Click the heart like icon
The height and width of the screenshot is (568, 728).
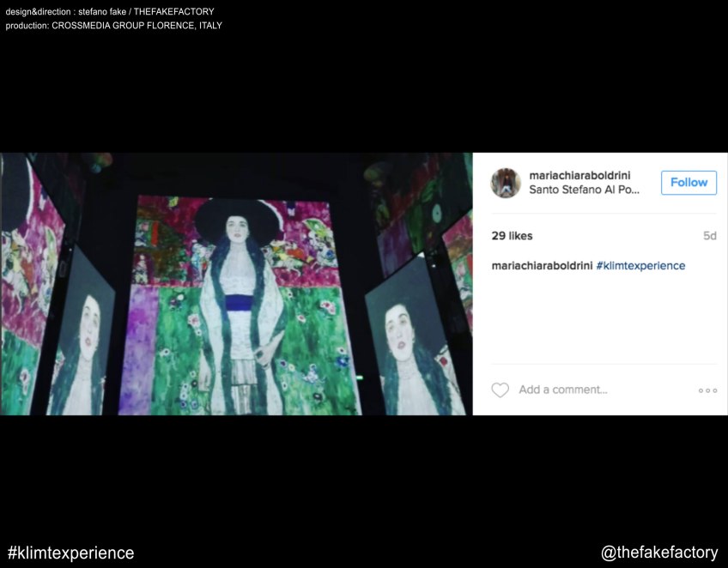coord(500,390)
